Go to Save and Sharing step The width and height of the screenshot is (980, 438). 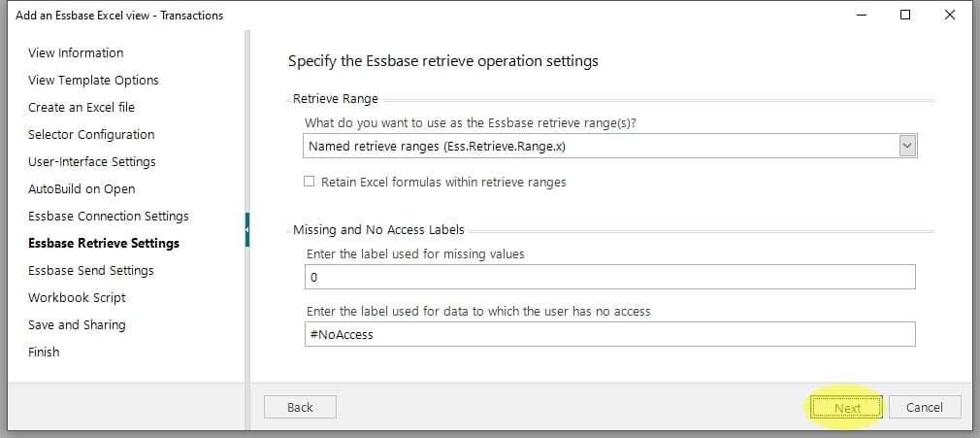pyautogui.click(x=77, y=324)
